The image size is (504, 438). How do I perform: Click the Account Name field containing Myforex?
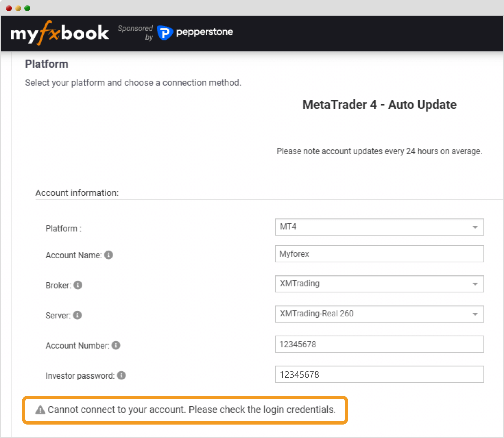click(379, 254)
